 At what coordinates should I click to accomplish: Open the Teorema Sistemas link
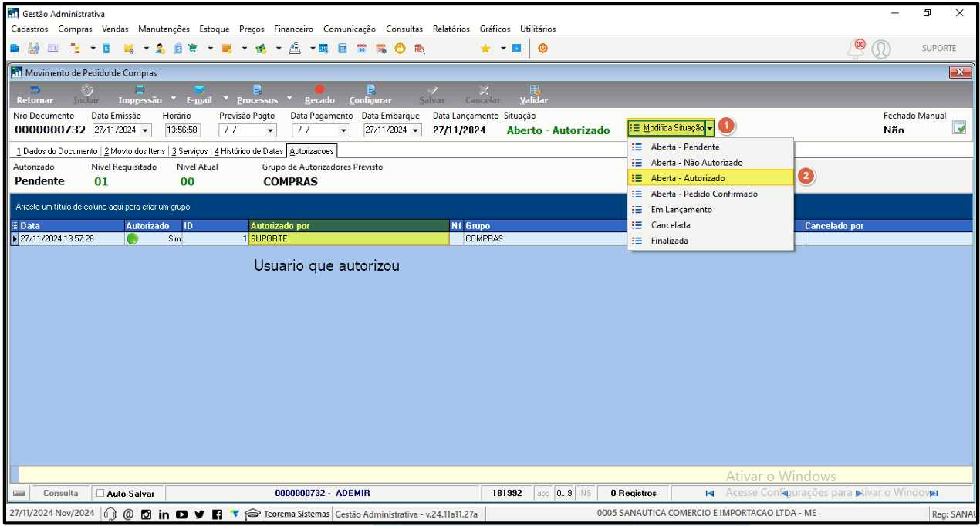coord(296,514)
